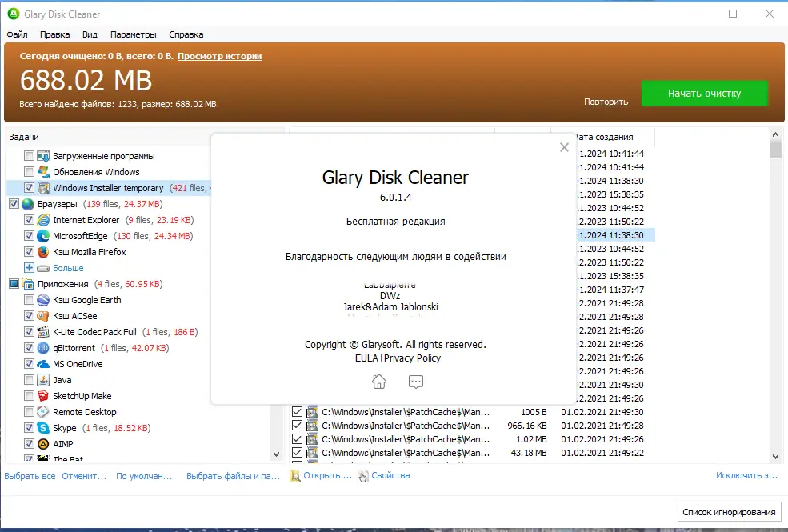Click file list scrollbar down arrow

click(775, 457)
